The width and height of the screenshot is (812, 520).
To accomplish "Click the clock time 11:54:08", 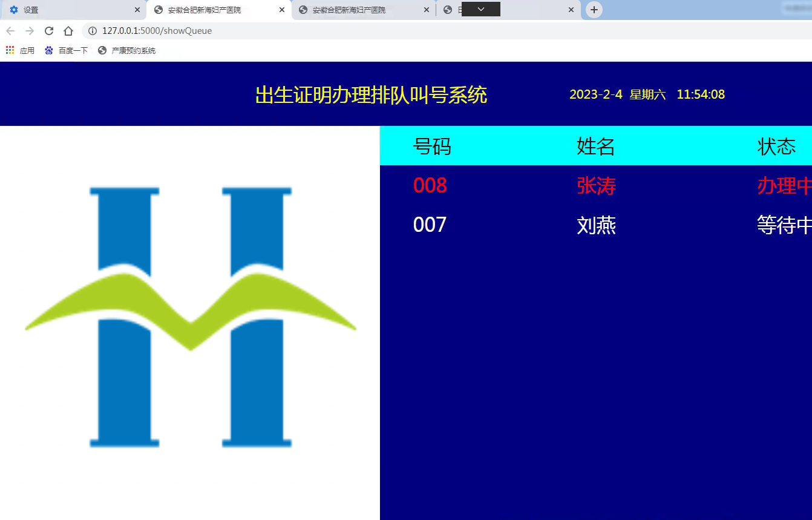I will (x=701, y=94).
